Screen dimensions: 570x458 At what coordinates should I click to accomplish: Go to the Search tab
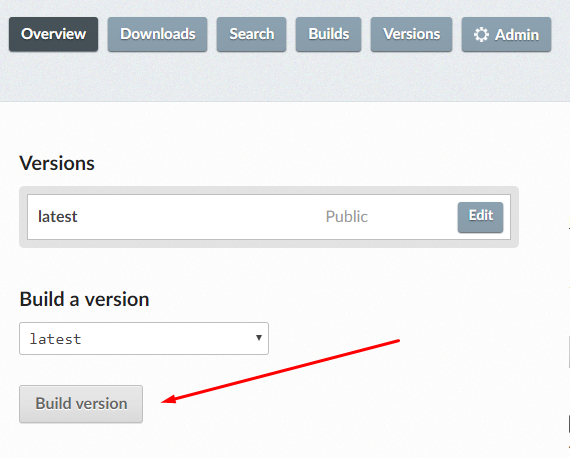(x=252, y=34)
